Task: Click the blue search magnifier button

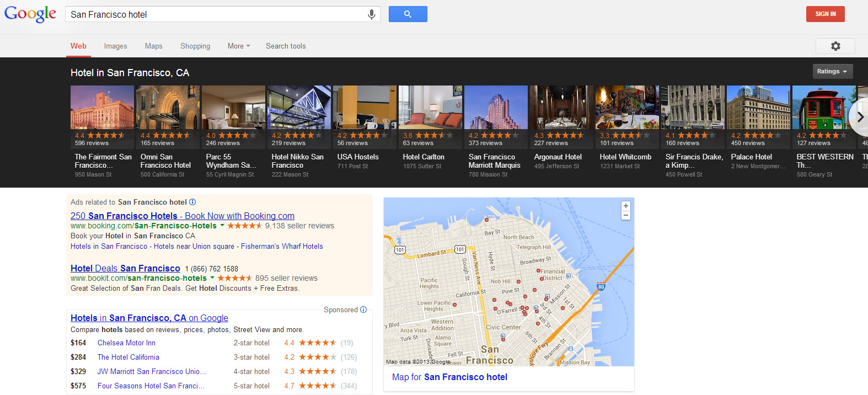Action: pyautogui.click(x=408, y=14)
